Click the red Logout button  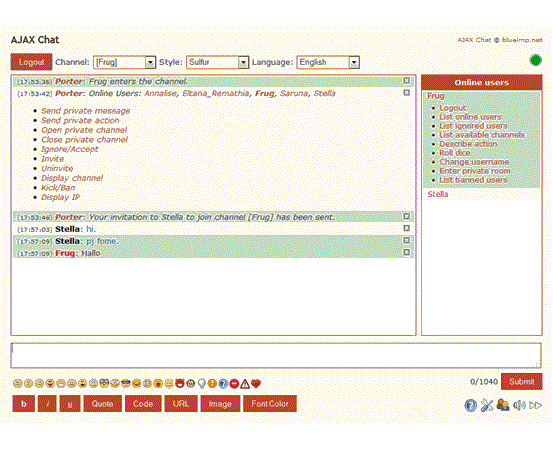31,62
